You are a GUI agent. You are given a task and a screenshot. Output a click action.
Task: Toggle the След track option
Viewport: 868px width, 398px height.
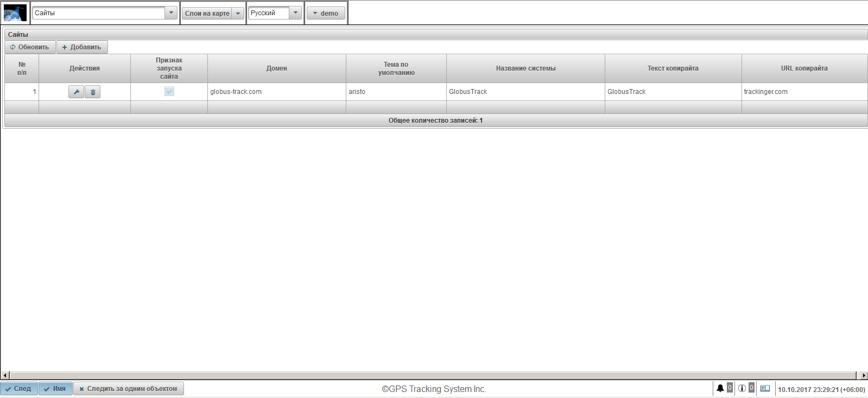coord(19,389)
